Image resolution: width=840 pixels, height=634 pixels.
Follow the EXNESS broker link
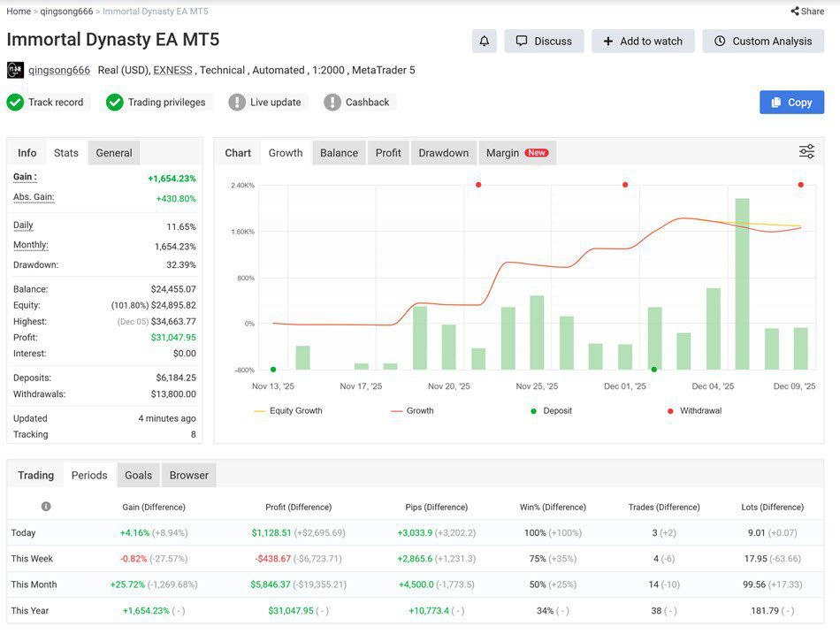[172, 70]
